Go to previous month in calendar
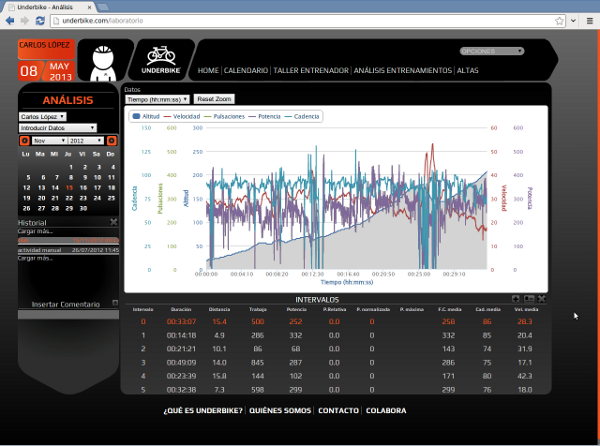 [x=24, y=141]
